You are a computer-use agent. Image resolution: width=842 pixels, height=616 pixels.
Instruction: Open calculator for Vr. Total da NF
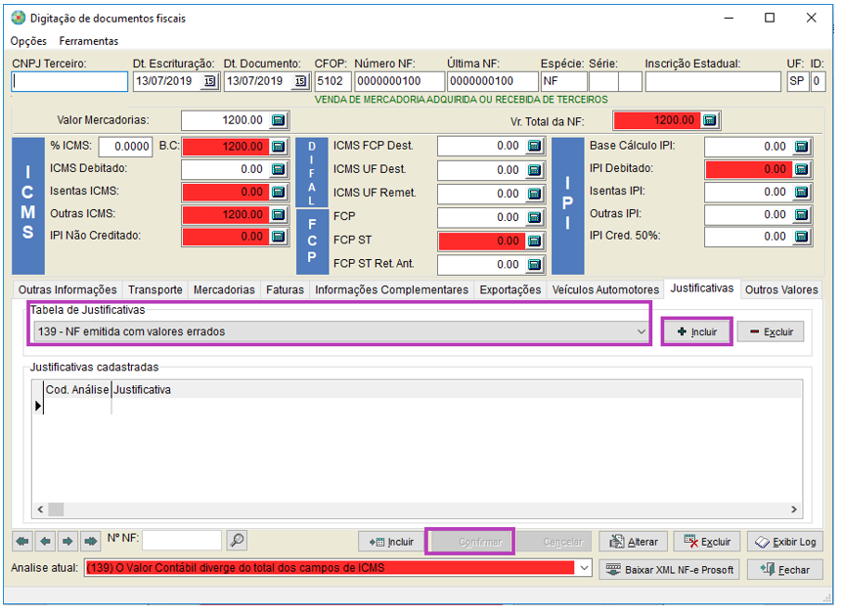pyautogui.click(x=709, y=120)
